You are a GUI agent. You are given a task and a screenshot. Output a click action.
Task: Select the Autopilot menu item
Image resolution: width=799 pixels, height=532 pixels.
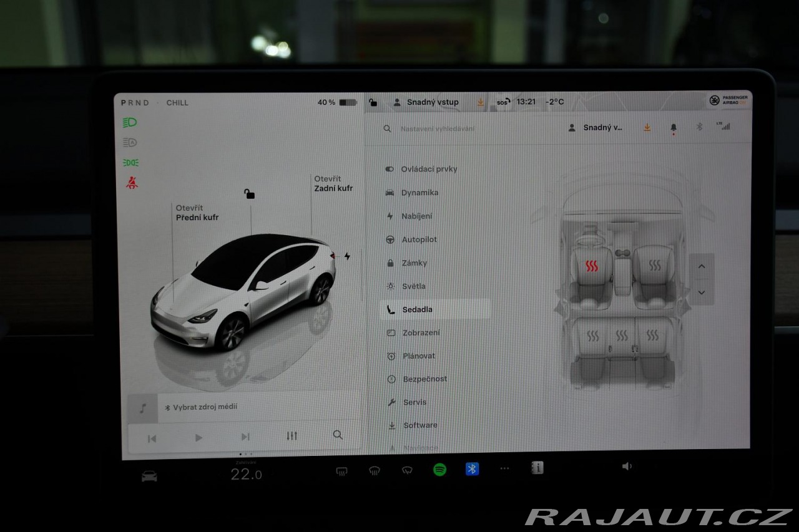click(418, 239)
